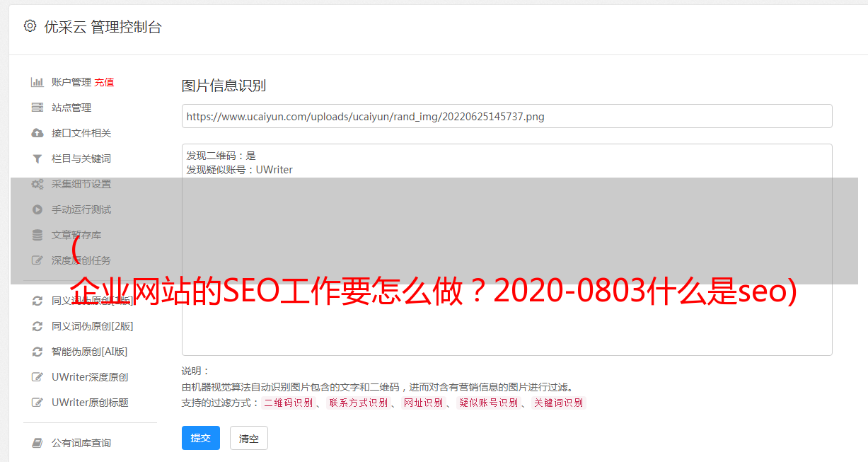Open 智能伪原创[AI版] from the sidebar

pos(89,352)
